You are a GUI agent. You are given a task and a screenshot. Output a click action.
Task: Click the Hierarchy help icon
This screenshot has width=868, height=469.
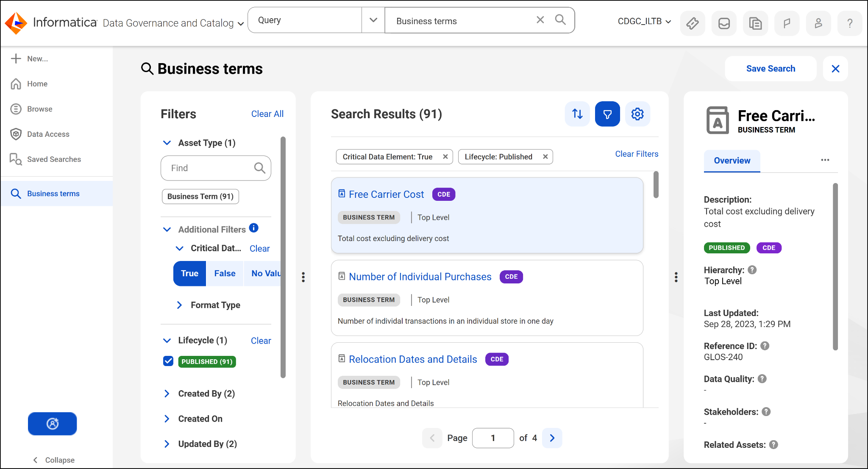(752, 270)
